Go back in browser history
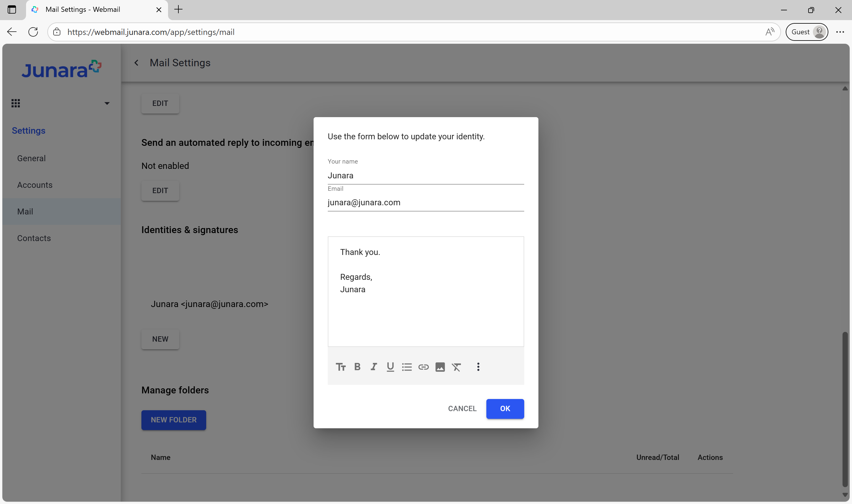852x504 pixels. pyautogui.click(x=12, y=32)
